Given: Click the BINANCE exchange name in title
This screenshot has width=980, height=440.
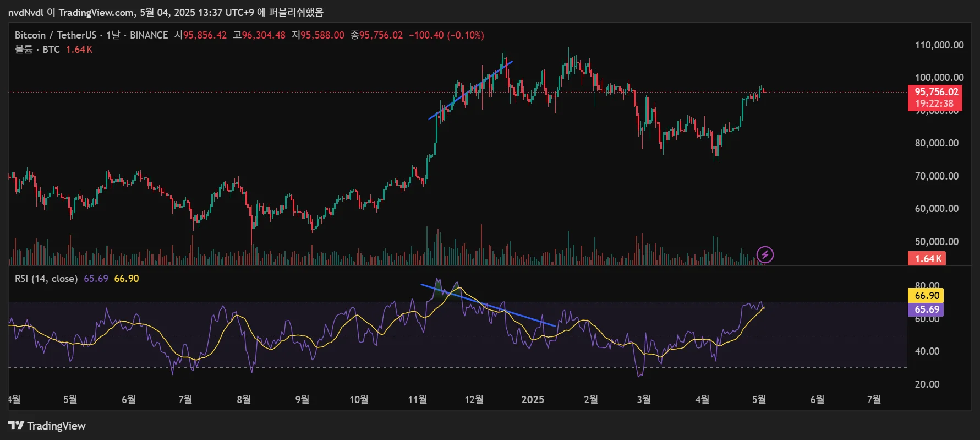Looking at the screenshot, I should [x=149, y=35].
